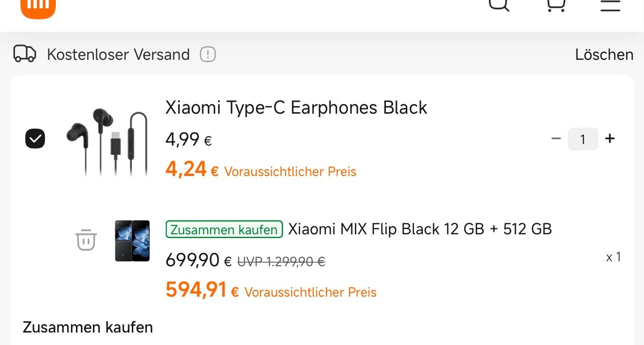Image resolution: width=644 pixels, height=345 pixels.
Task: Click the Xiaomi logo
Action: [38, 7]
